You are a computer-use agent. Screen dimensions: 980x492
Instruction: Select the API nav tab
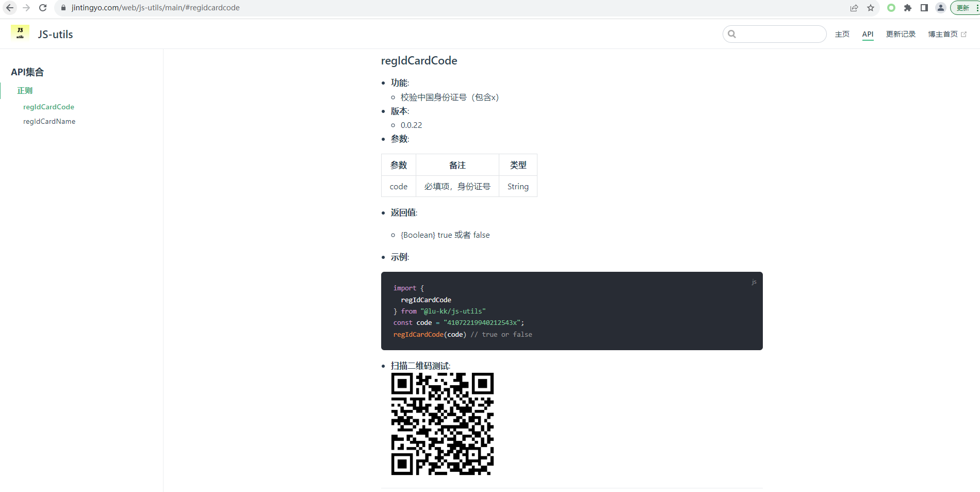coord(868,34)
